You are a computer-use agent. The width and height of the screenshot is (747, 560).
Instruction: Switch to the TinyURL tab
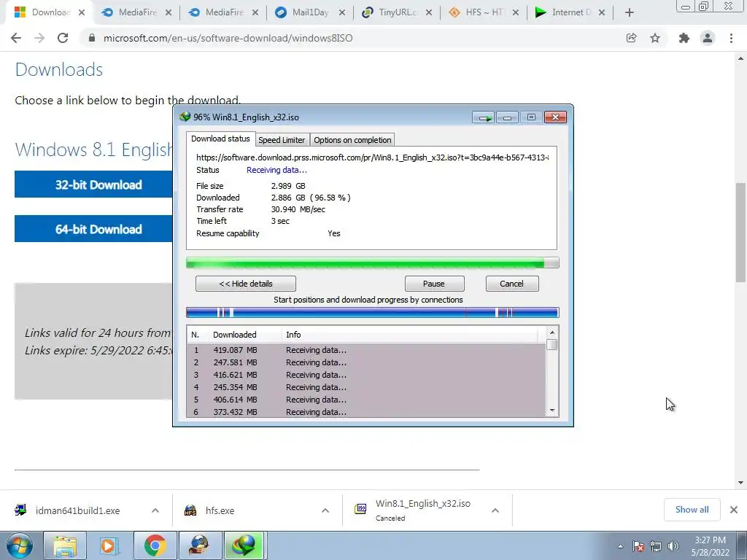click(396, 12)
